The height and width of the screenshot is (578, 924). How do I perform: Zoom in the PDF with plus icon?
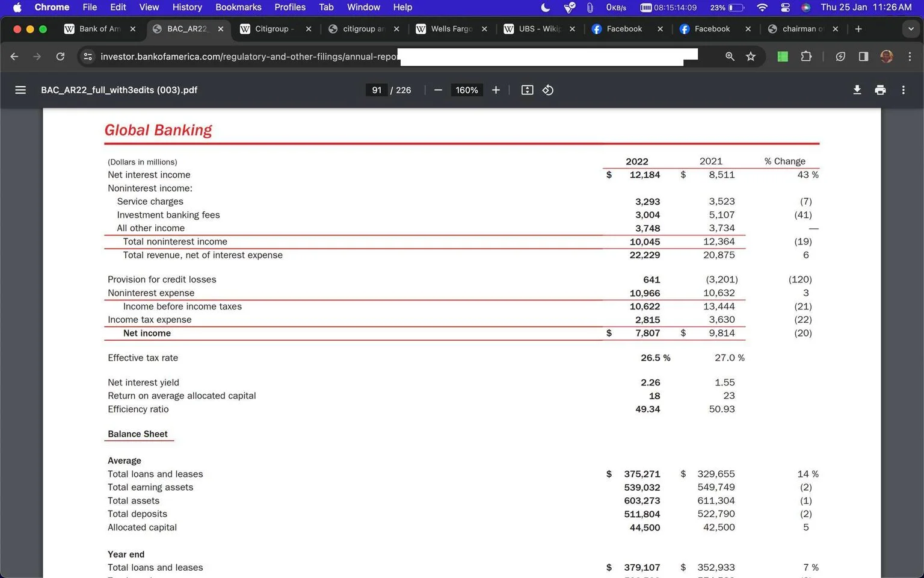click(496, 90)
